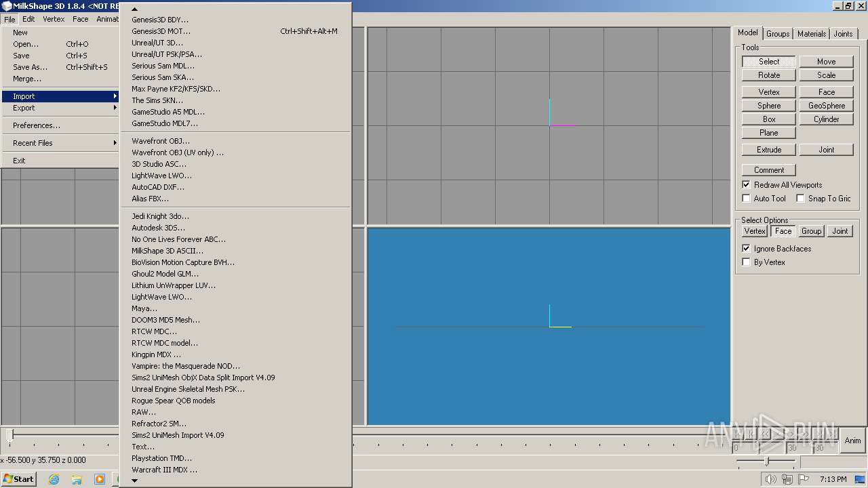868x488 pixels.
Task: Expand the Export submenu
Action: 60,108
